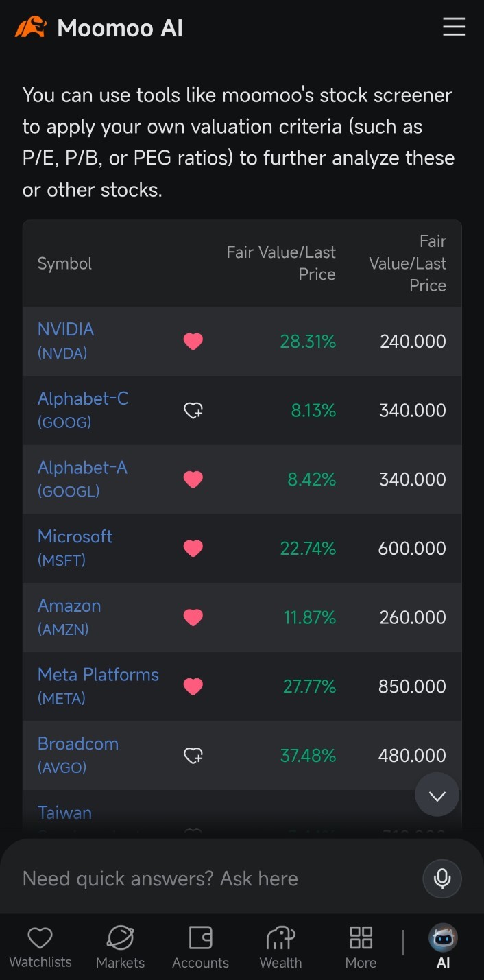Image resolution: width=484 pixels, height=980 pixels.
Task: Open Alphabet-A (GOOGL) stock link
Action: click(x=82, y=479)
